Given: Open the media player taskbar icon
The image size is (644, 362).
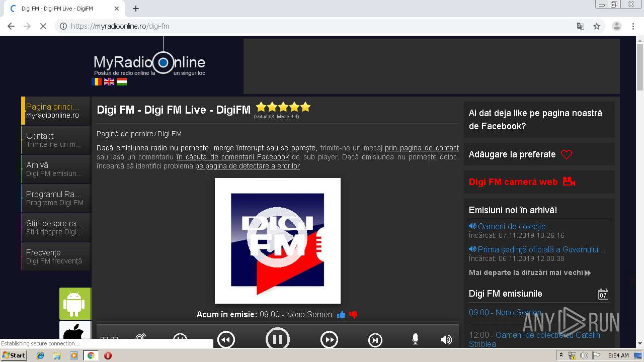Looking at the screenshot, I should point(74,355).
